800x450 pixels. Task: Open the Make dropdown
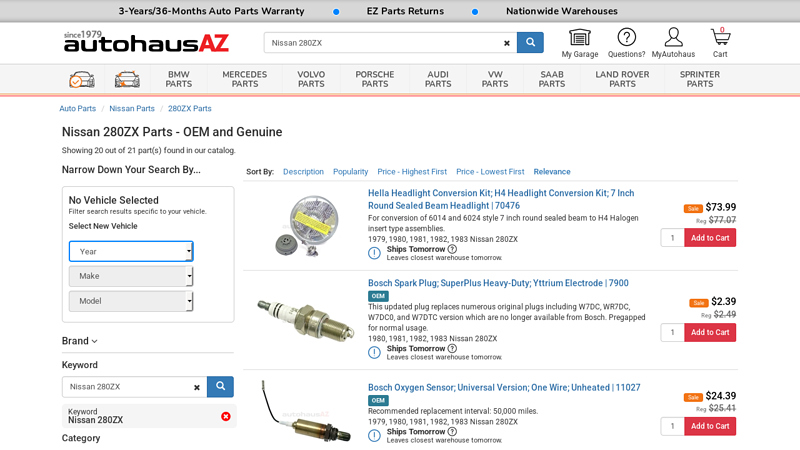click(131, 276)
